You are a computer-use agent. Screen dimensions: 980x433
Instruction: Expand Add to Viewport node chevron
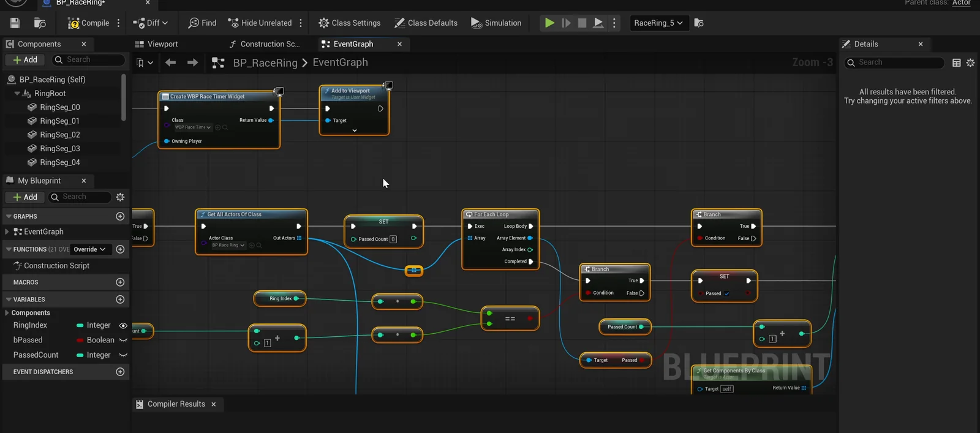coord(354,130)
